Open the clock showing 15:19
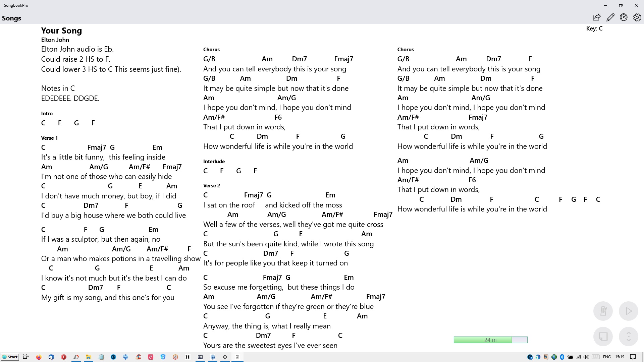Viewport: 644px width, 362px height. 620,357
